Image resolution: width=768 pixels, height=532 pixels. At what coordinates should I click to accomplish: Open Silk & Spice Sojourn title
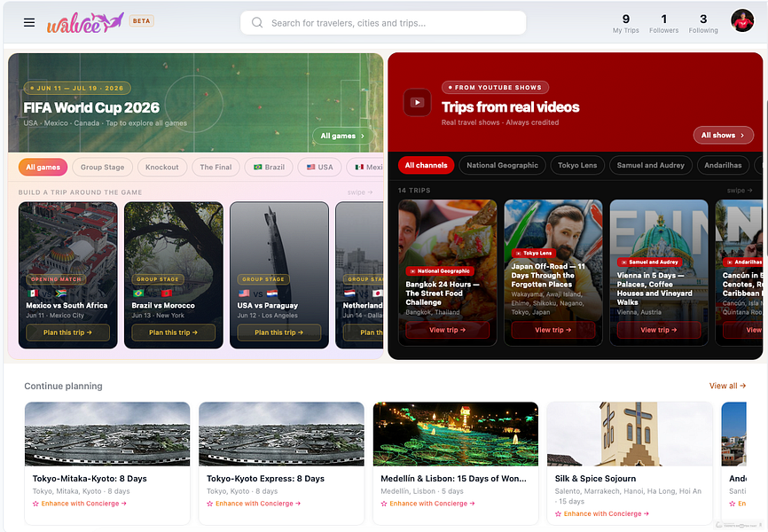[595, 479]
